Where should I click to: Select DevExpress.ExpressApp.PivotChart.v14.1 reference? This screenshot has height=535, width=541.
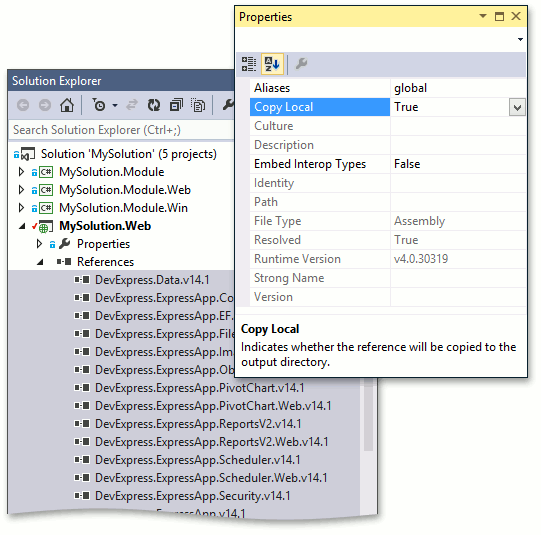[199, 388]
